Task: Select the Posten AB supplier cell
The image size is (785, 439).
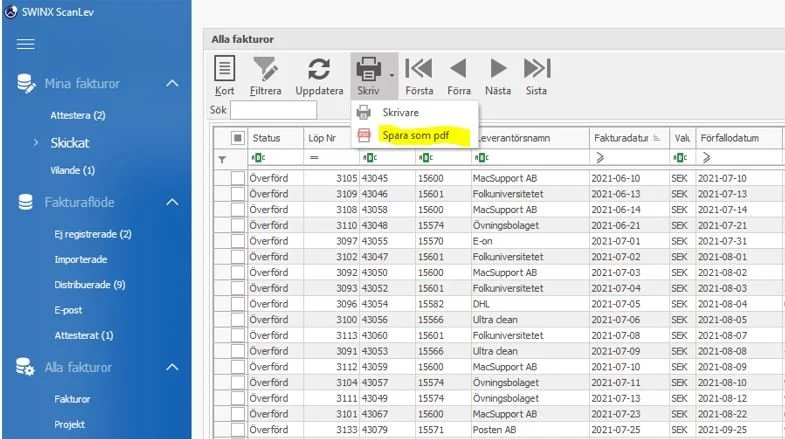Action: pos(530,429)
